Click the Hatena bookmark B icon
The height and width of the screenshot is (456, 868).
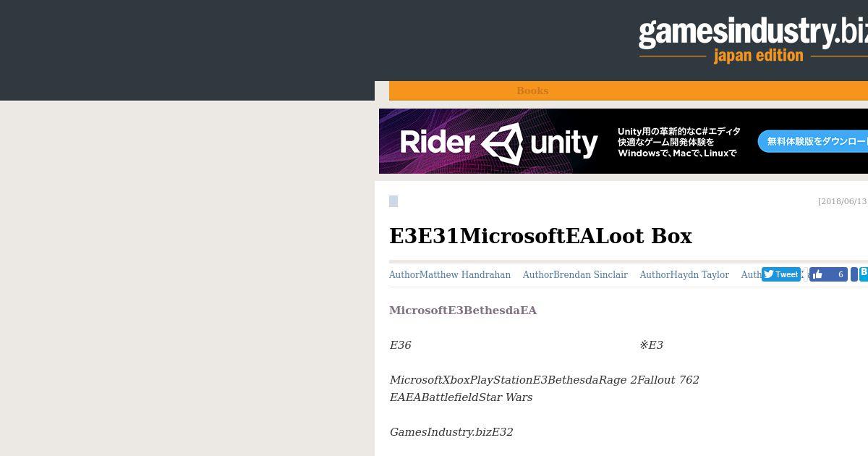(864, 274)
